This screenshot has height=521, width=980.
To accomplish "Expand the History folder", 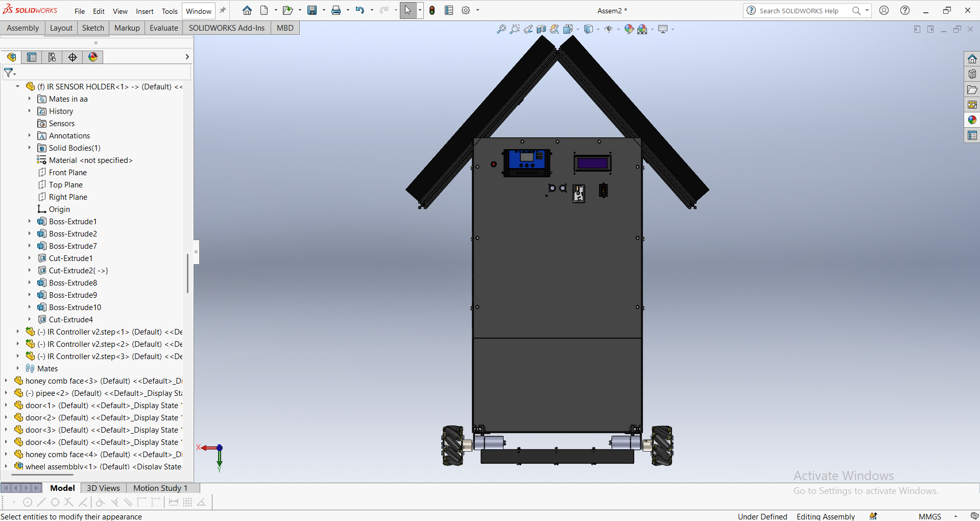I will tap(29, 111).
